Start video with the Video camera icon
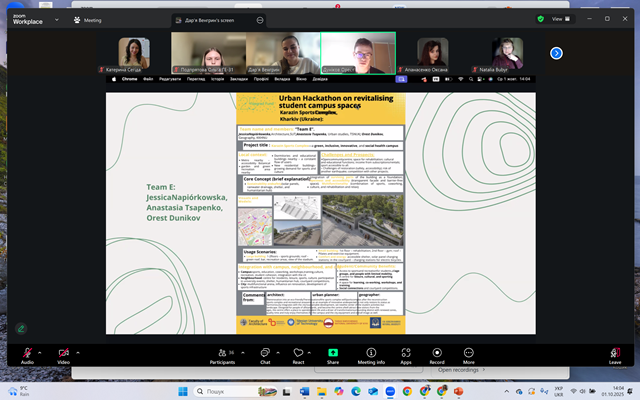 tap(63, 351)
